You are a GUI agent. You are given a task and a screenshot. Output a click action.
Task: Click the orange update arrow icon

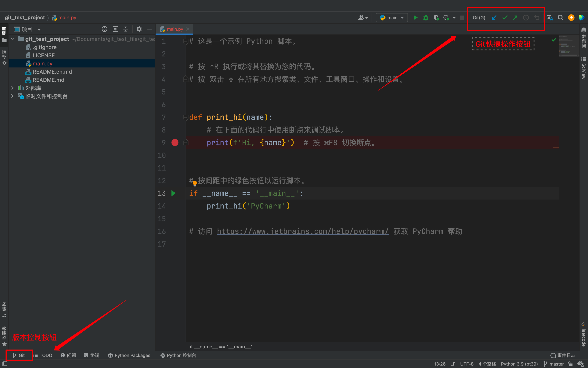point(571,18)
